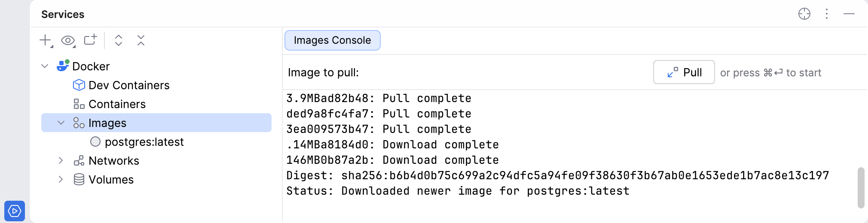
Task: Open the Services tool window sidebar button
Action: pyautogui.click(x=15, y=211)
